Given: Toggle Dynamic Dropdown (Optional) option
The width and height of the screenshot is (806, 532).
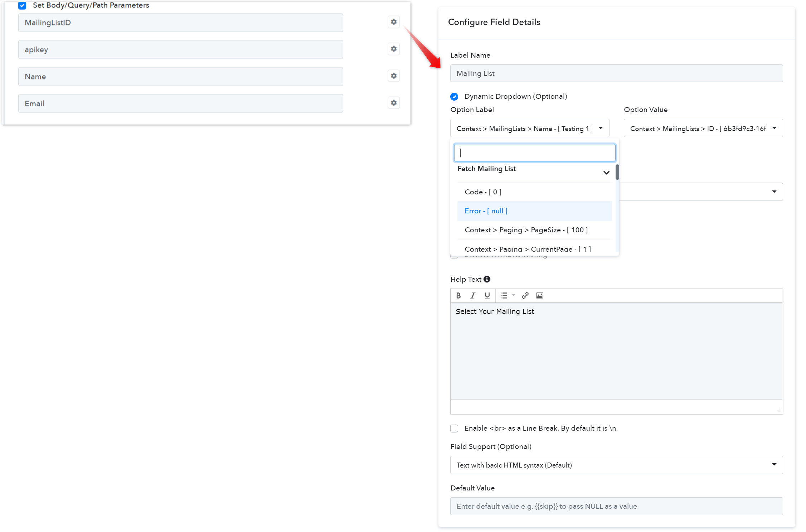Looking at the screenshot, I should click(x=454, y=97).
